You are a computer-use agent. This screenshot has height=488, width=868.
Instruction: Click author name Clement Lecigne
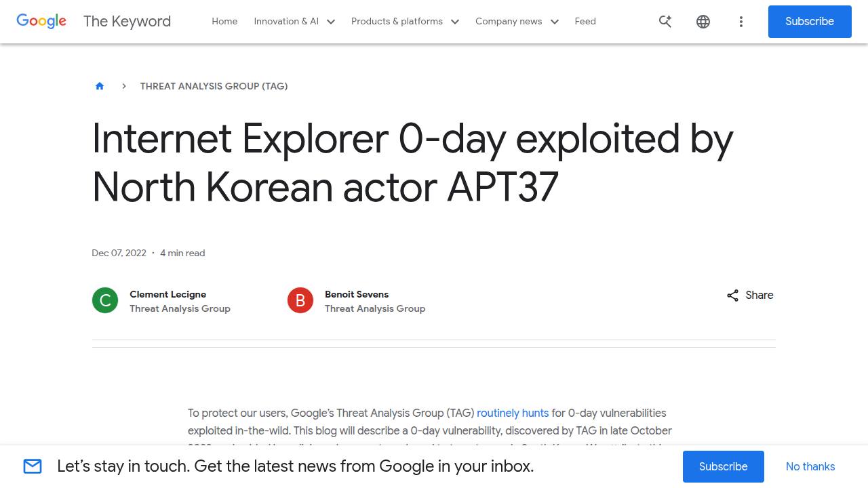pyautogui.click(x=167, y=294)
